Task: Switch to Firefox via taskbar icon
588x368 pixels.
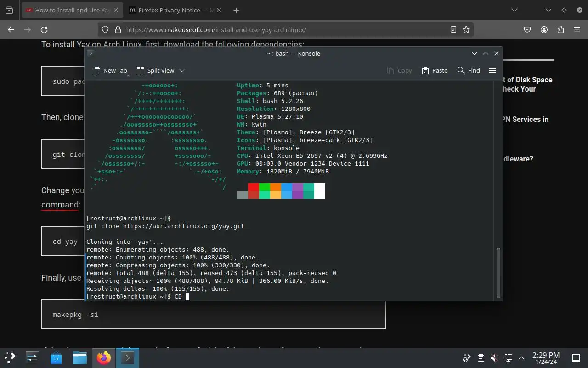Action: point(104,357)
